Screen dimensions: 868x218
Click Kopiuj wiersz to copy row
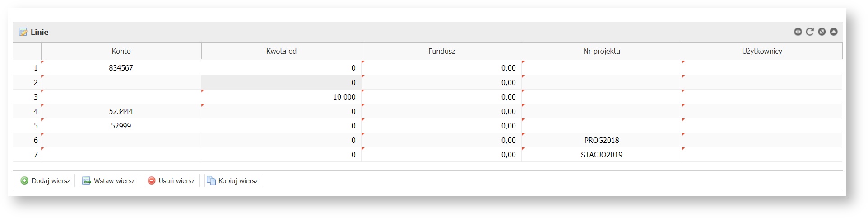(x=233, y=181)
